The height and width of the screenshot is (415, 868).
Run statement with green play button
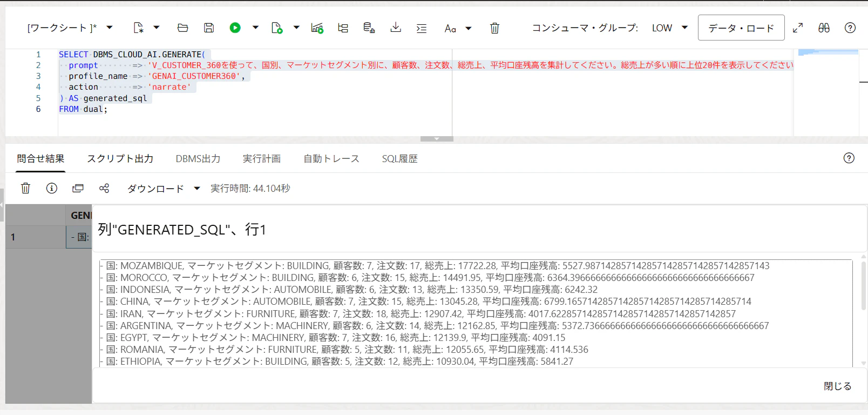click(x=235, y=28)
